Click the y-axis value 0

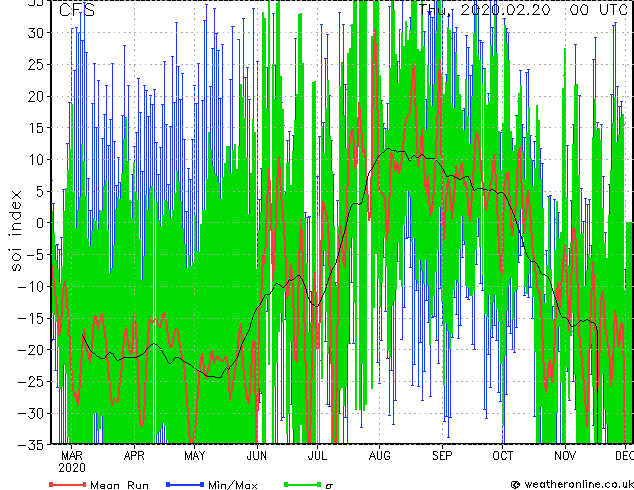pyautogui.click(x=40, y=223)
